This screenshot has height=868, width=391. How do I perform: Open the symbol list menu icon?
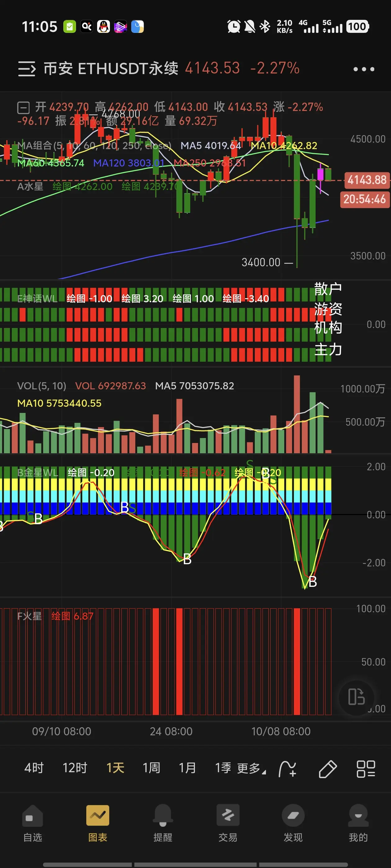coord(27,69)
